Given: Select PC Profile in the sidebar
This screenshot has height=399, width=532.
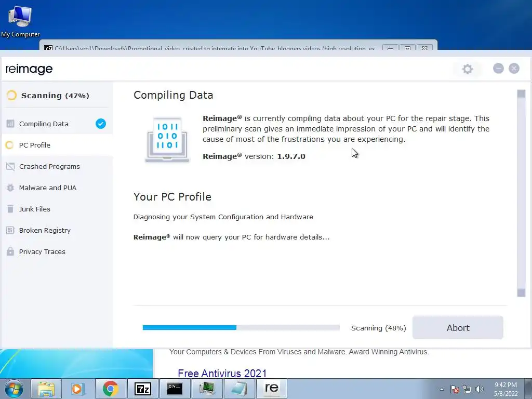Looking at the screenshot, I should pos(56,145).
